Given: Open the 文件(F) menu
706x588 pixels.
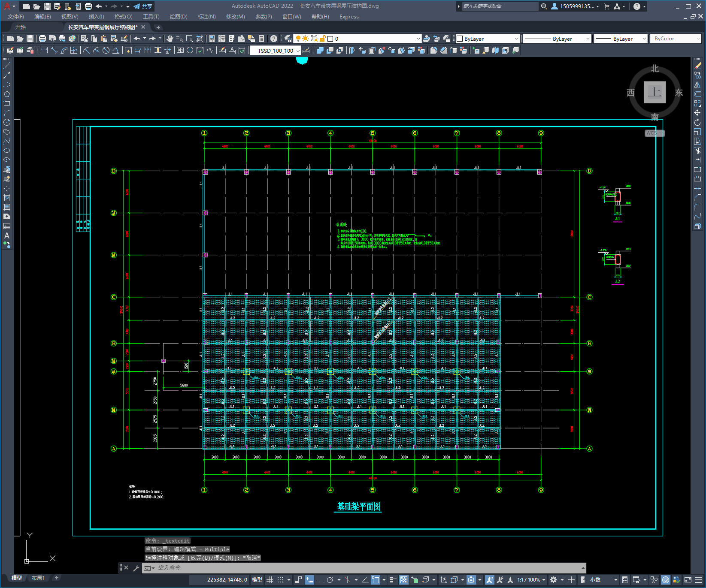Looking at the screenshot, I should point(16,17).
